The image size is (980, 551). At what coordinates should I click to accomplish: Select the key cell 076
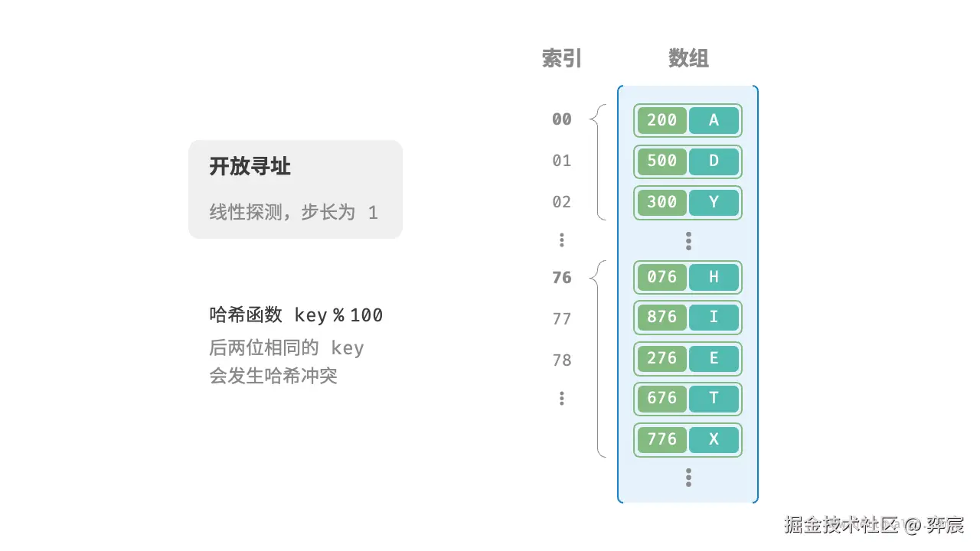[x=661, y=277]
